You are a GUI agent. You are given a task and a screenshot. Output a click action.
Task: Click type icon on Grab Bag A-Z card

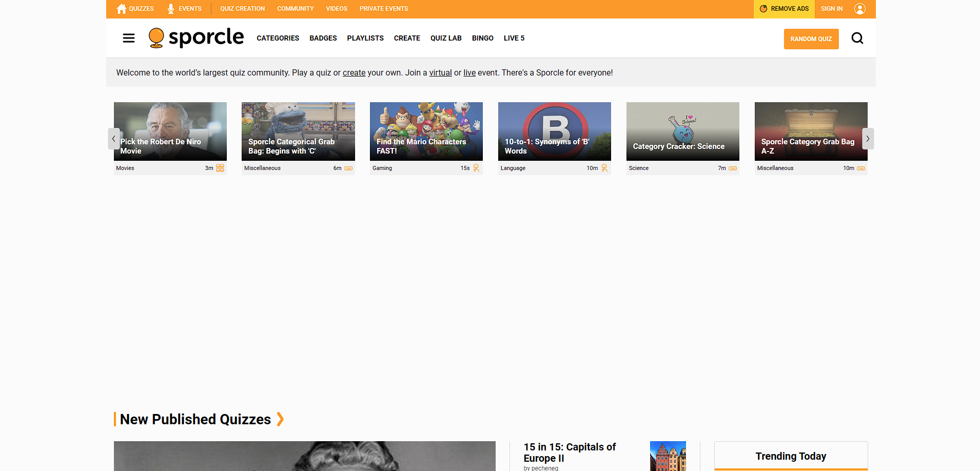861,168
